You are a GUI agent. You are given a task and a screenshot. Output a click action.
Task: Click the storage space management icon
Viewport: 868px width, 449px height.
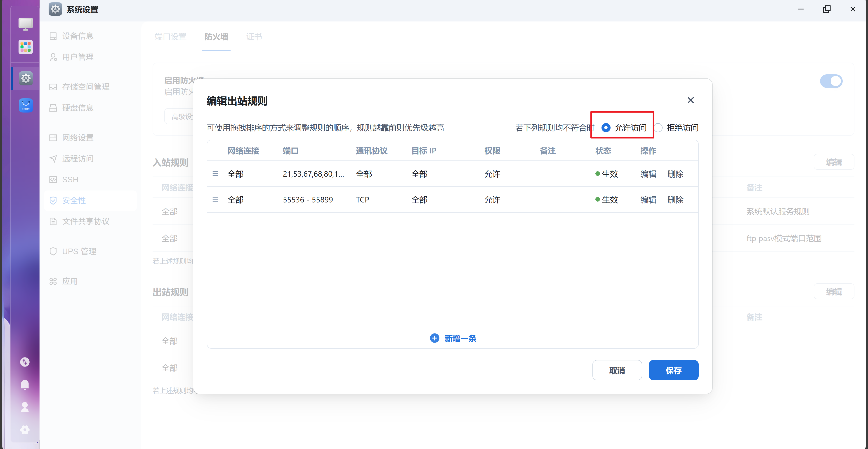coord(53,87)
